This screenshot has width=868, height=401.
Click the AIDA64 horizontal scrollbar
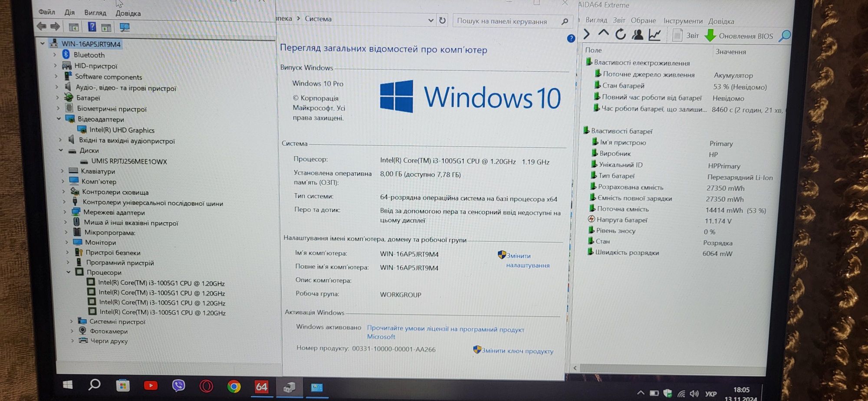click(669, 368)
